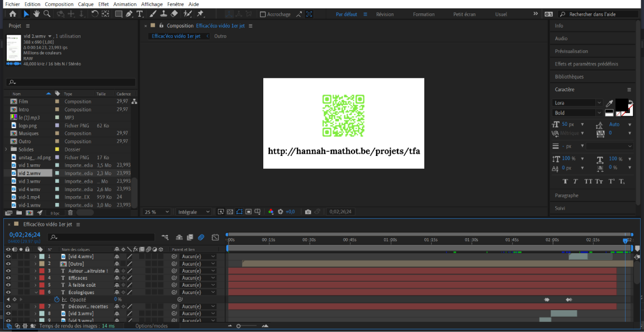
Task: Select the Hand tool
Action: [36, 14]
